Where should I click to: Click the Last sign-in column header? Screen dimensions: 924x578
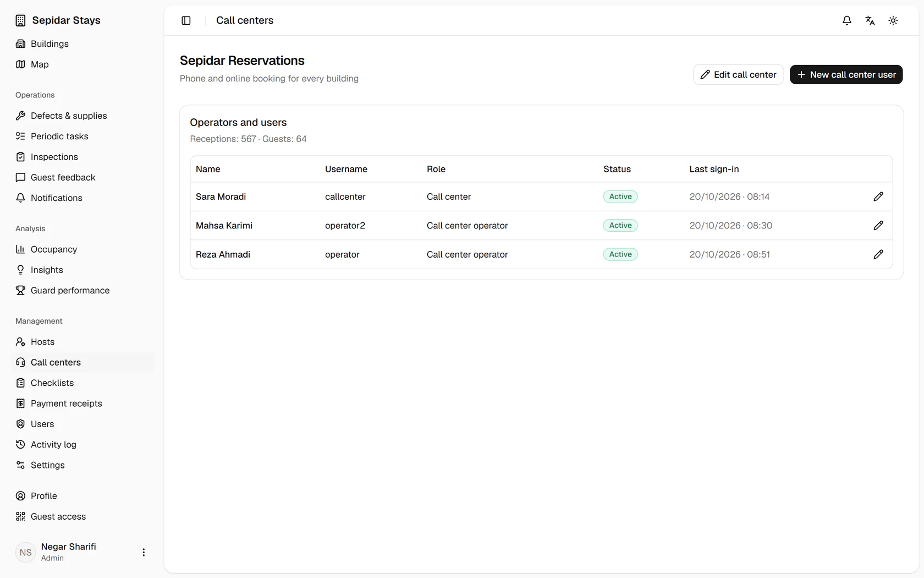714,169
